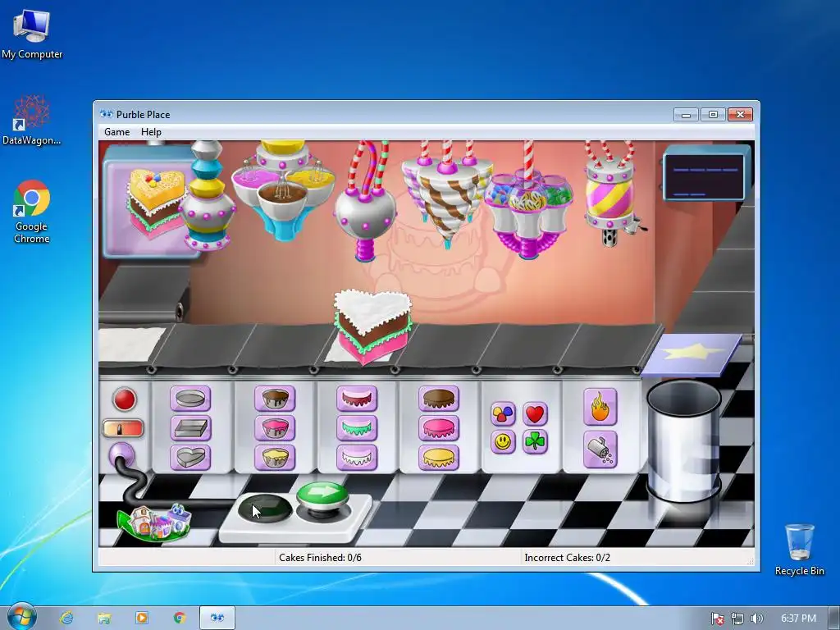The image size is (840, 630).
Task: Pick the green drip frosting layer
Action: tap(357, 428)
